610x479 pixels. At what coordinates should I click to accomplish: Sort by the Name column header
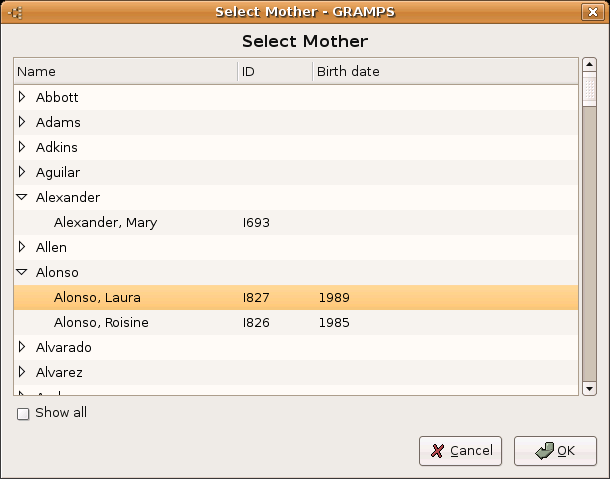point(125,72)
